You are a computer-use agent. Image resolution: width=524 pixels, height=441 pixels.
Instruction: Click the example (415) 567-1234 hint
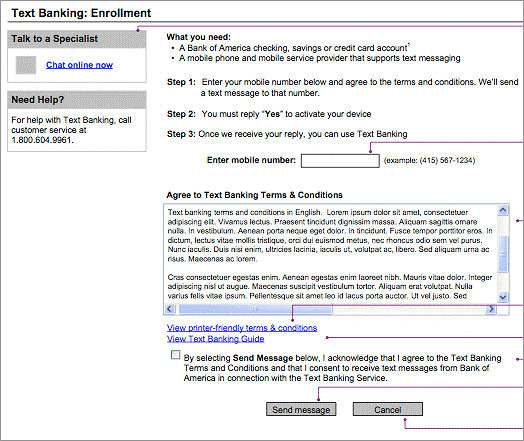[x=429, y=160]
